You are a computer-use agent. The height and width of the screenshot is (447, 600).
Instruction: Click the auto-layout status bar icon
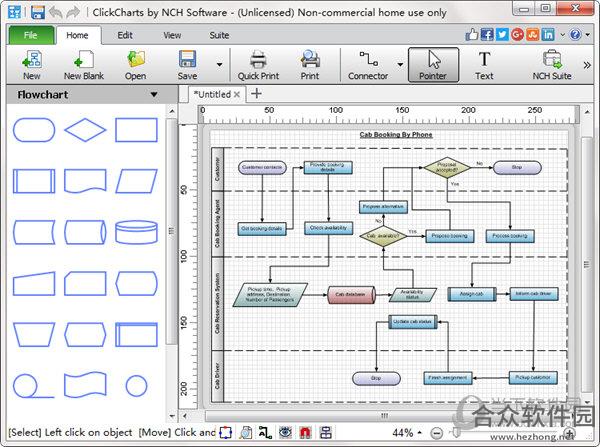pyautogui.click(x=325, y=432)
